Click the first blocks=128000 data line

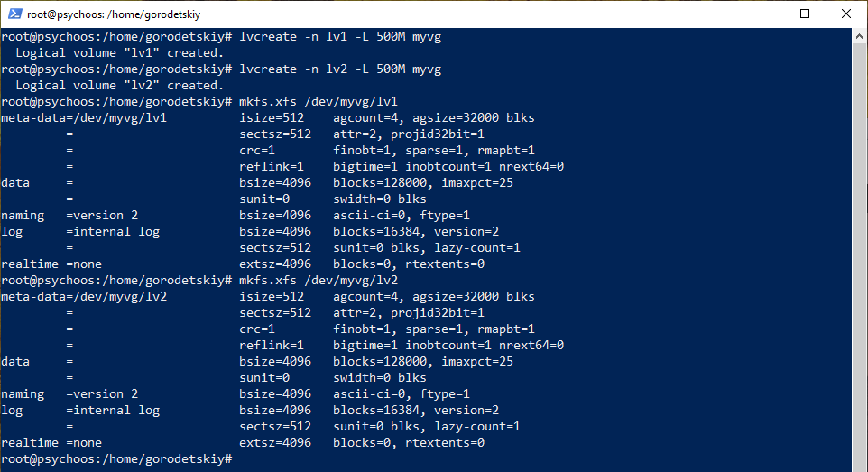257,183
